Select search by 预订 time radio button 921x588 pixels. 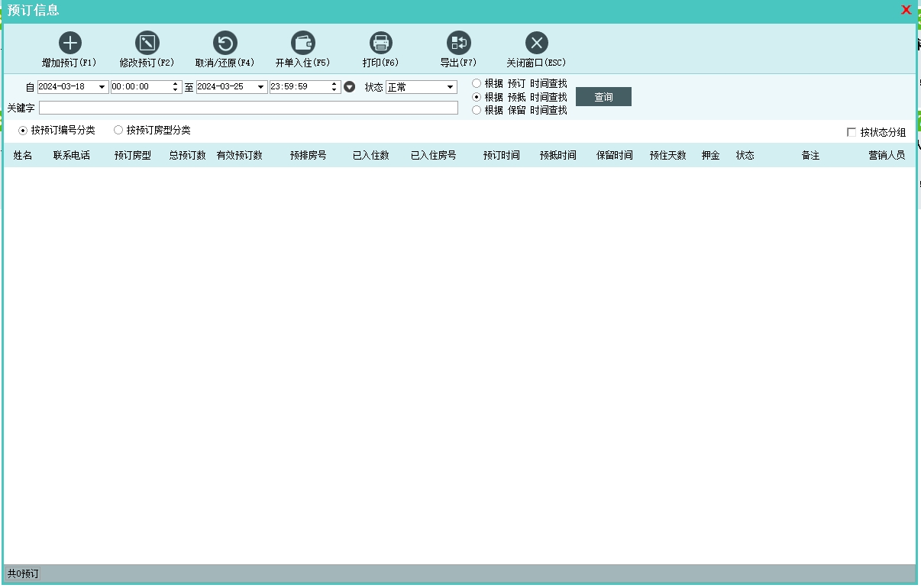[x=477, y=83]
